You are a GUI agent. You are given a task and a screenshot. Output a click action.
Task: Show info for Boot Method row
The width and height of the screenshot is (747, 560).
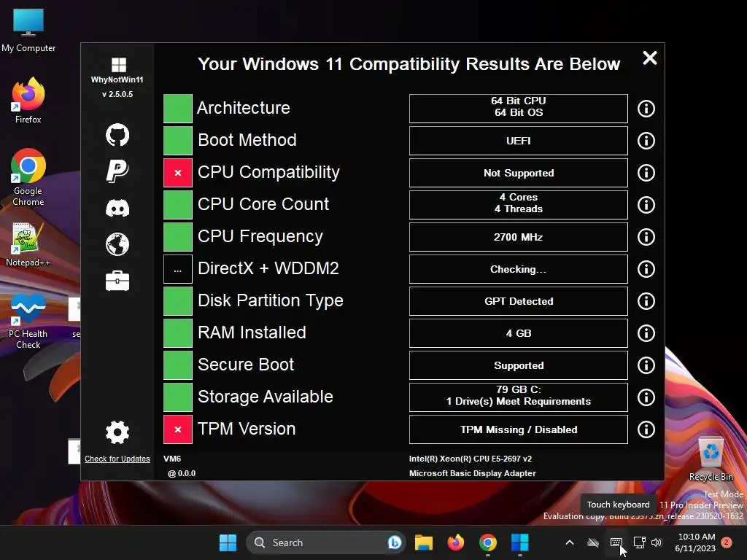[646, 141]
